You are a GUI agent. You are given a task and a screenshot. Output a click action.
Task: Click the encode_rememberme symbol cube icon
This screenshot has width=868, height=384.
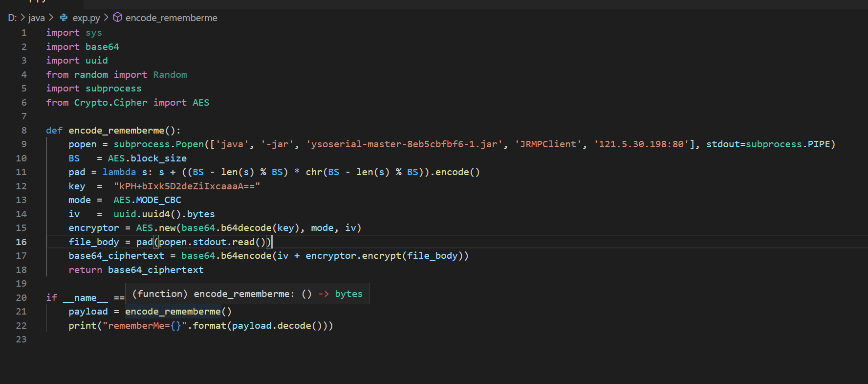[x=118, y=18]
